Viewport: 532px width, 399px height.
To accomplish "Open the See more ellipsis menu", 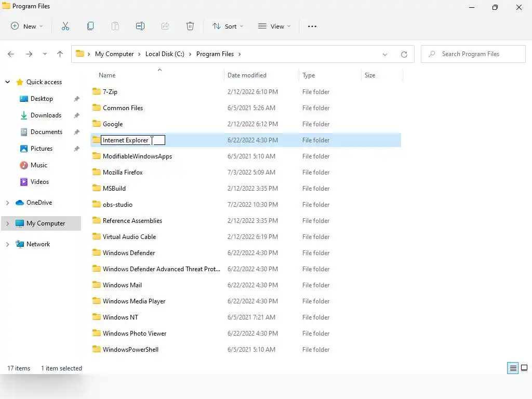I will tap(312, 26).
